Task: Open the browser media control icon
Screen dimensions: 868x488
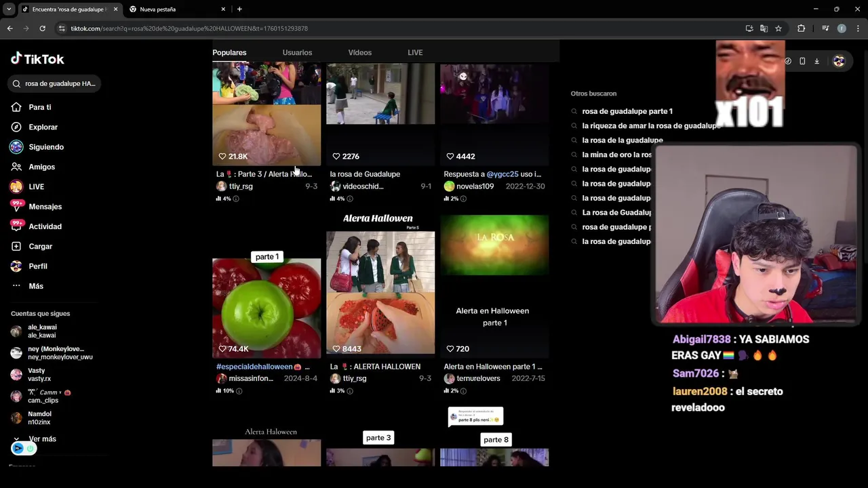Action: coord(825,28)
